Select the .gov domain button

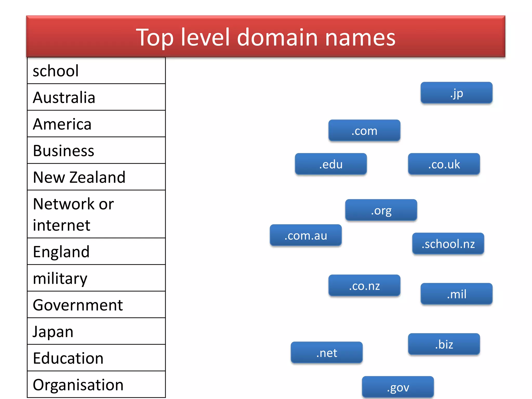(x=398, y=387)
